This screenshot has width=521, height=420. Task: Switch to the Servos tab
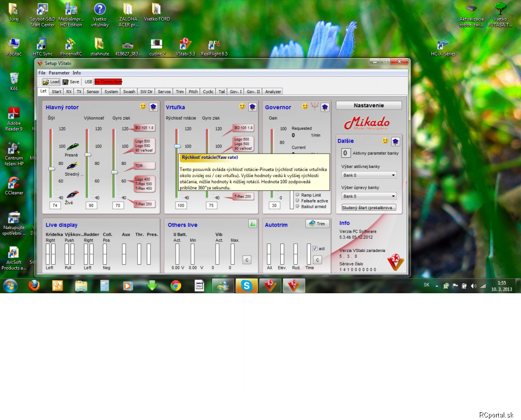[164, 92]
